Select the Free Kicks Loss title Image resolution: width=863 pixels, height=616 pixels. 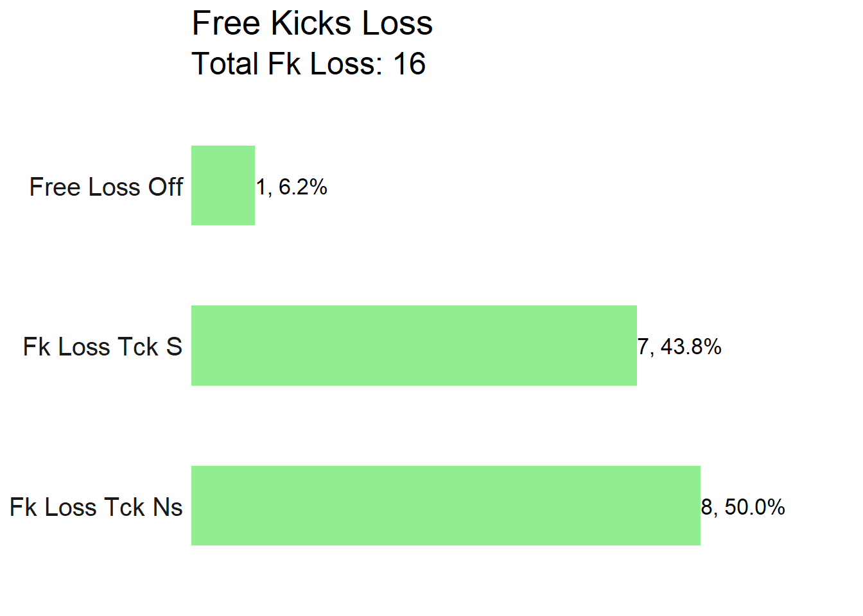pyautogui.click(x=312, y=24)
